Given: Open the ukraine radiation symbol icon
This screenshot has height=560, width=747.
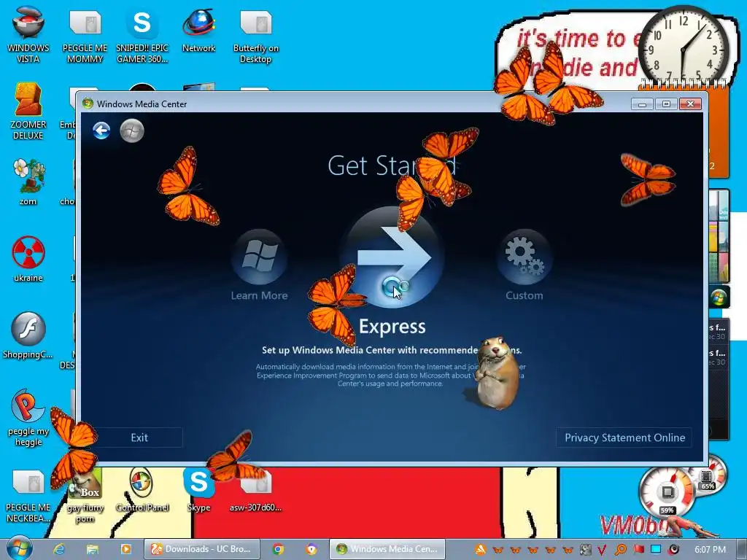Looking at the screenshot, I should (28, 259).
